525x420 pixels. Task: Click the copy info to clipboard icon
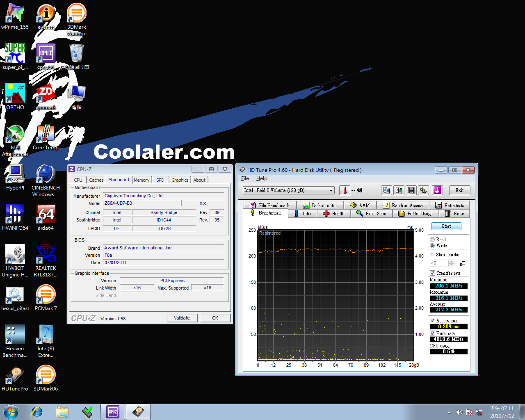pos(386,190)
